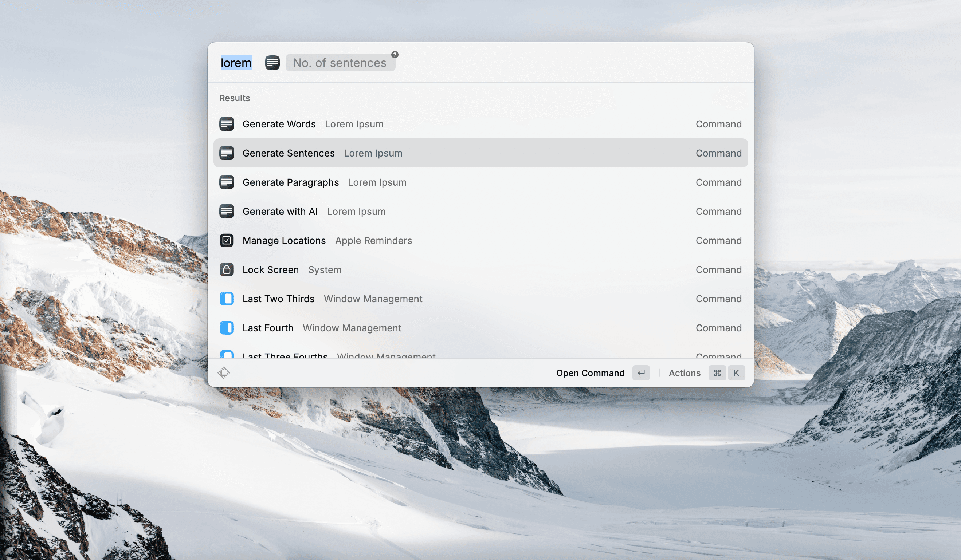The image size is (961, 560).
Task: Select the Manage Locations result
Action: [x=343, y=241]
